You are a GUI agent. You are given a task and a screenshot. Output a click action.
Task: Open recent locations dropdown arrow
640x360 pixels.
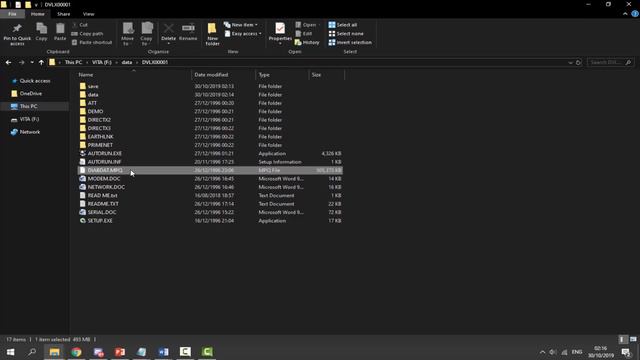coord(32,62)
